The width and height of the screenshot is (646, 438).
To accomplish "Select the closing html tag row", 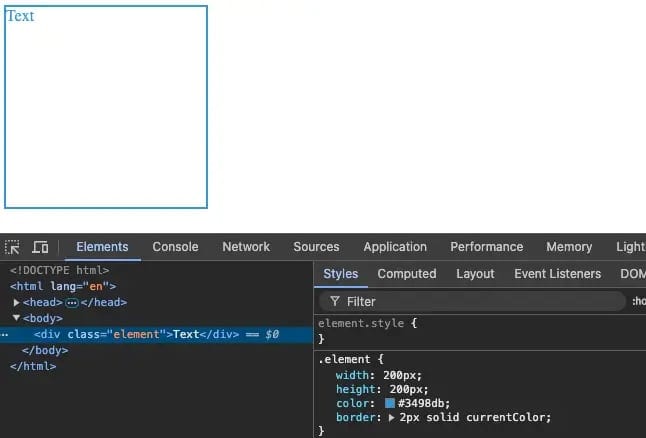I will (33, 366).
